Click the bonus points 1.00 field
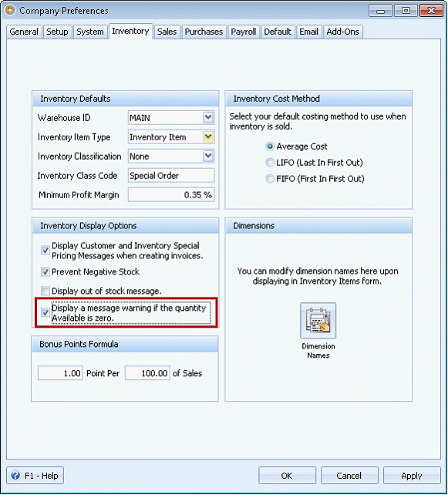The width and height of the screenshot is (448, 495). pyautogui.click(x=60, y=373)
